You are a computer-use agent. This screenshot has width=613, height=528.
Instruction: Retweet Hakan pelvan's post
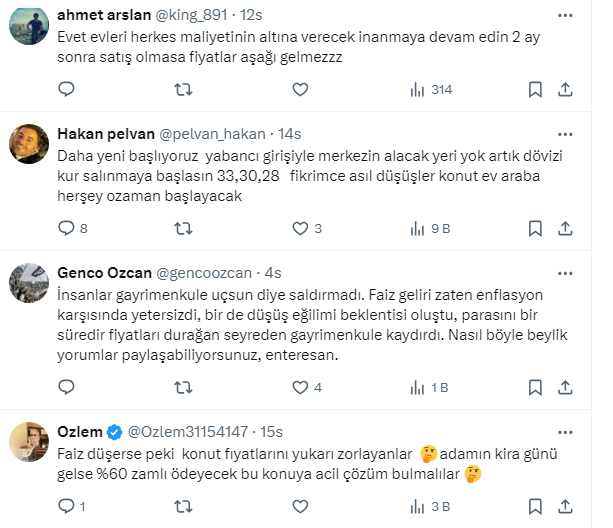pos(183,228)
